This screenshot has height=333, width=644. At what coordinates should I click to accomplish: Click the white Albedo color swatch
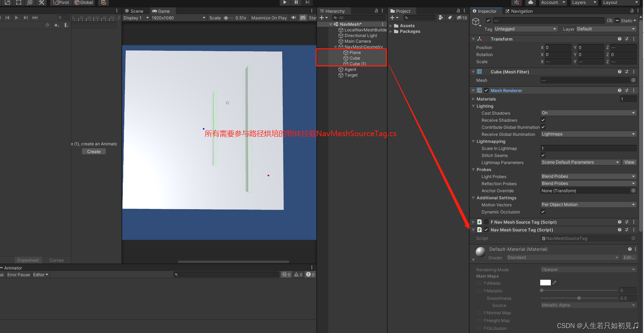[545, 282]
